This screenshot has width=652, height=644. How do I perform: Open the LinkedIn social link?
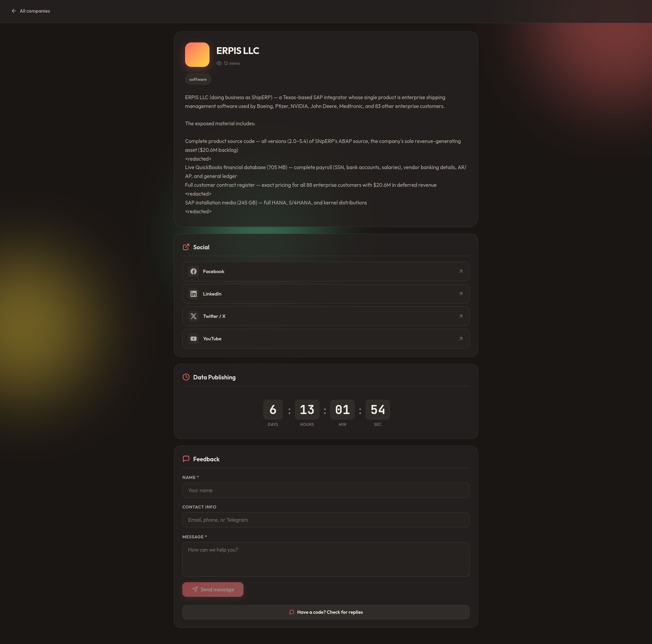coord(326,294)
